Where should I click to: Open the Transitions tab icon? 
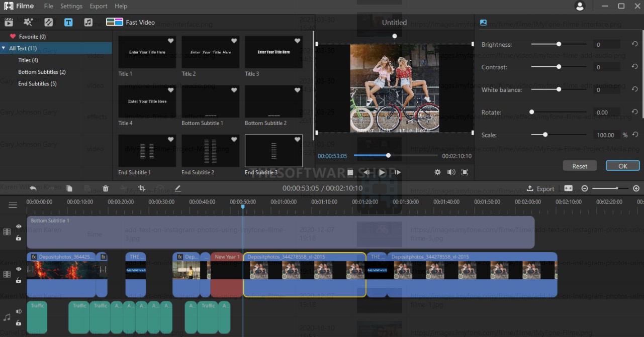click(x=48, y=22)
